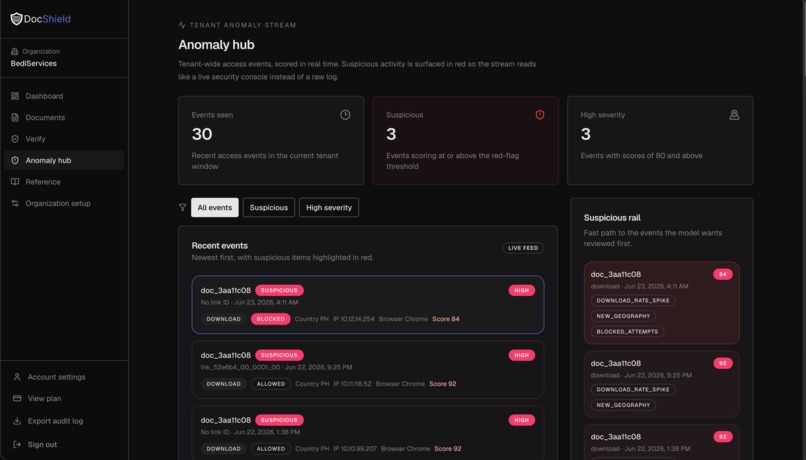Open suspicious rail card with score 84

662,303
